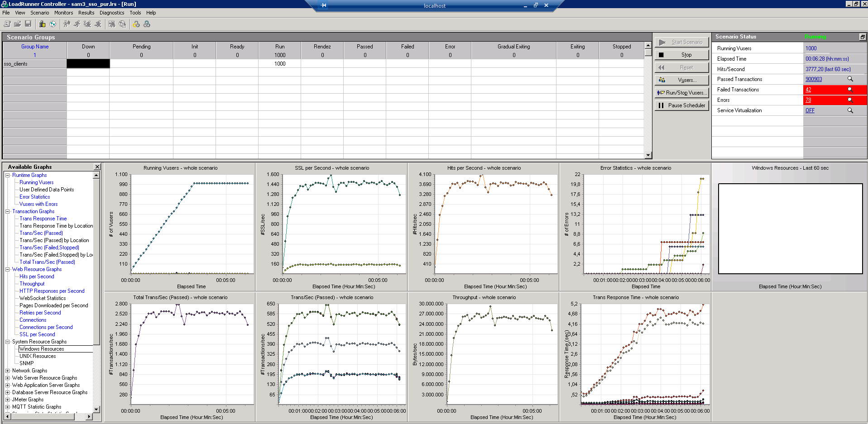The width and height of the screenshot is (868, 424).
Task: Click the globe-shaped toolbar icon
Action: (53, 24)
